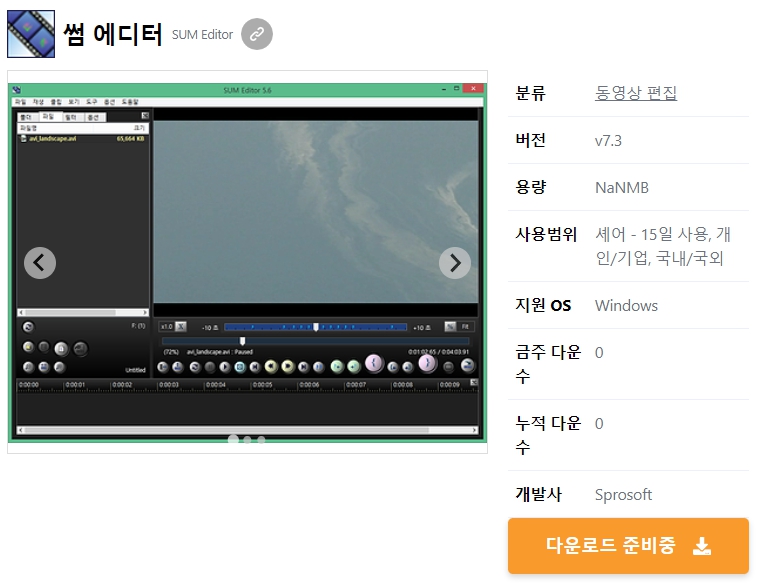
Task: Select the third carousel indicator dot
Action: pos(261,440)
